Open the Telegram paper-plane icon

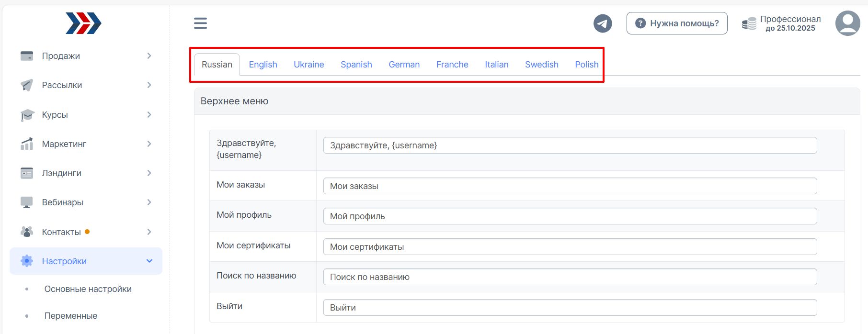(603, 23)
